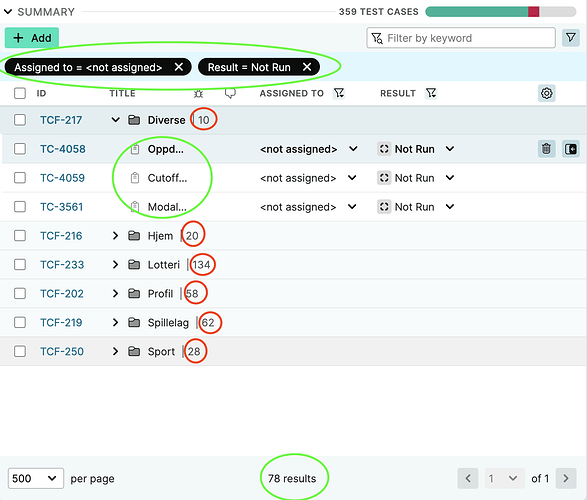Open the 500 per page dropdown
The height and width of the screenshot is (500, 587).
36,478
